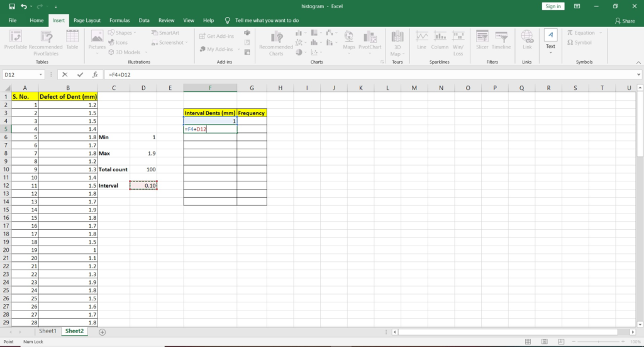Image resolution: width=644 pixels, height=347 pixels.
Task: Open the View tab
Action: 189,20
